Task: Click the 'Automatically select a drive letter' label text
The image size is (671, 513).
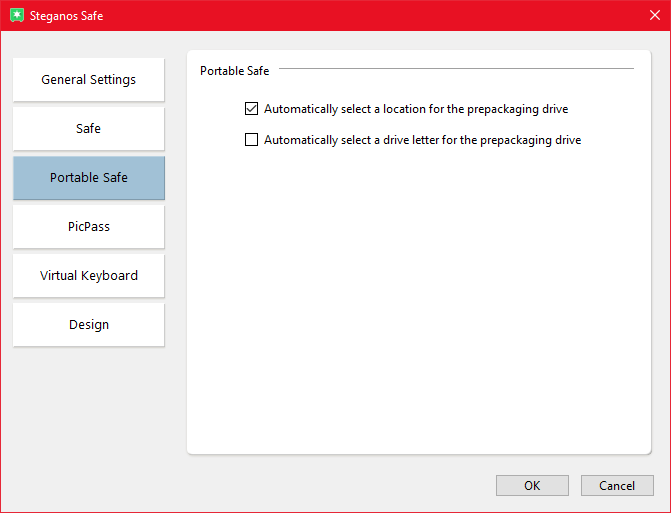Action: coord(422,140)
